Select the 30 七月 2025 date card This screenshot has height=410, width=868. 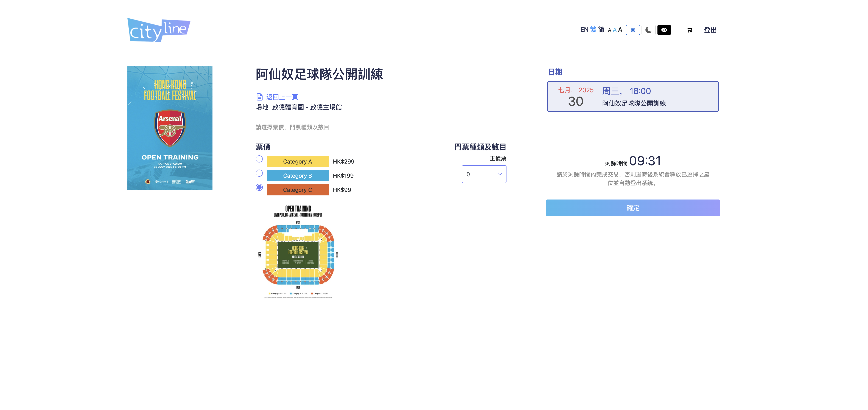click(633, 96)
